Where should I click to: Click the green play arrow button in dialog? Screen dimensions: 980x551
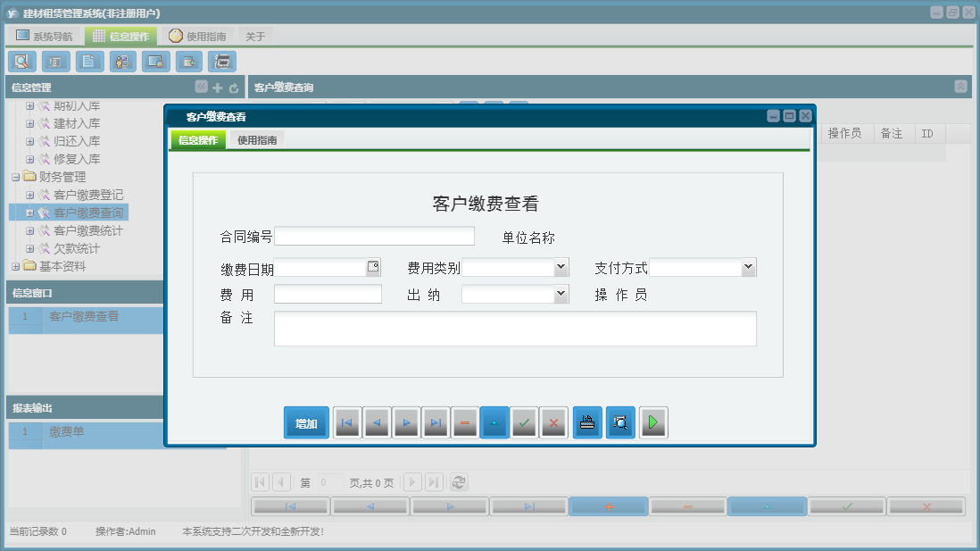point(653,422)
